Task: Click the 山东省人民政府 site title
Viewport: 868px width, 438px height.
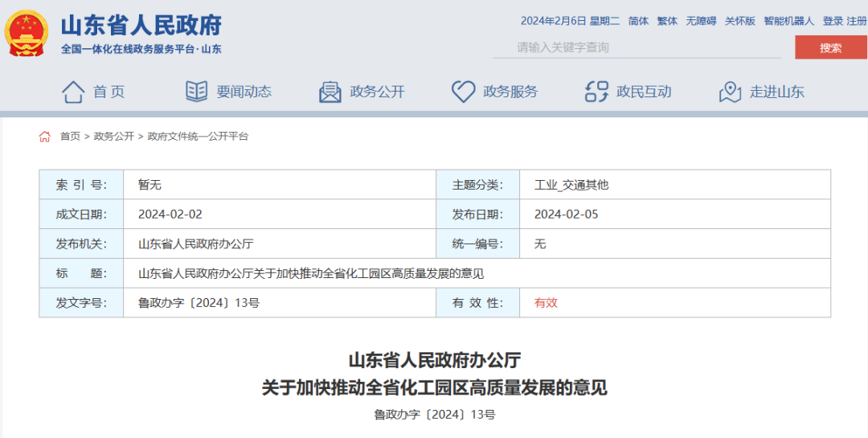Action: 141,25
